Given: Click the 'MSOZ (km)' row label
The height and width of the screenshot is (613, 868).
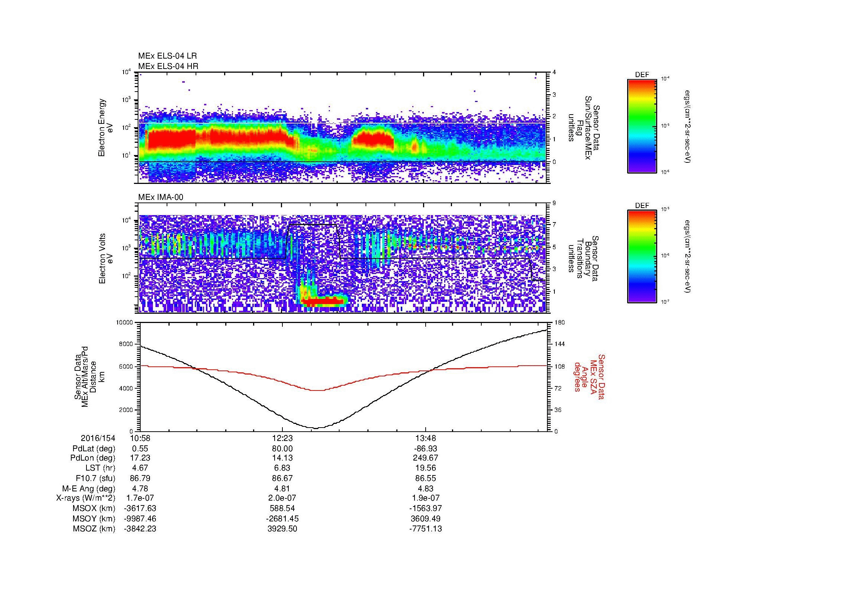Looking at the screenshot, I should coord(94,529).
